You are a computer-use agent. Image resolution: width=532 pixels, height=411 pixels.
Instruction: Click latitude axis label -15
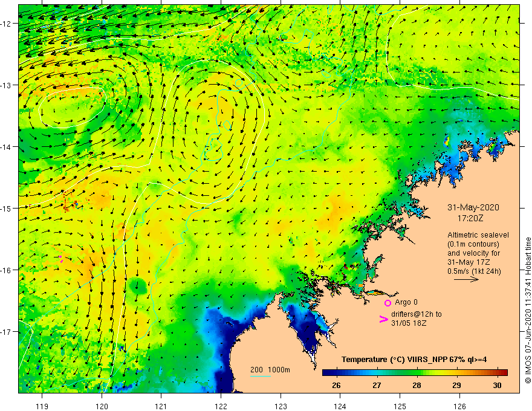click(x=7, y=208)
